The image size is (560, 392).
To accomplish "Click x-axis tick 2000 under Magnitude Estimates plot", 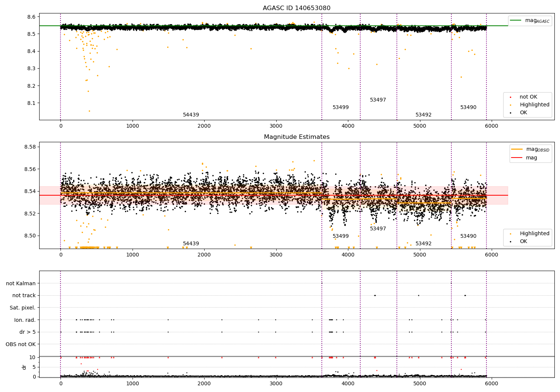I will click(x=204, y=255).
